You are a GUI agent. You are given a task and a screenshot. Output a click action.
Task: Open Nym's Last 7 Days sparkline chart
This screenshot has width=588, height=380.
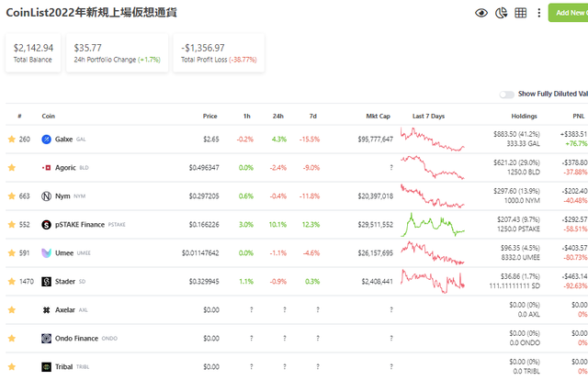tap(433, 196)
